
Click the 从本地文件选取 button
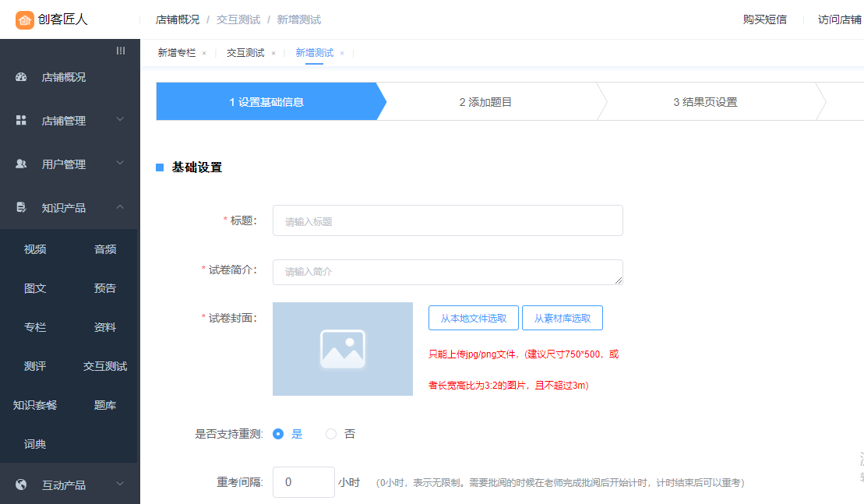(474, 318)
